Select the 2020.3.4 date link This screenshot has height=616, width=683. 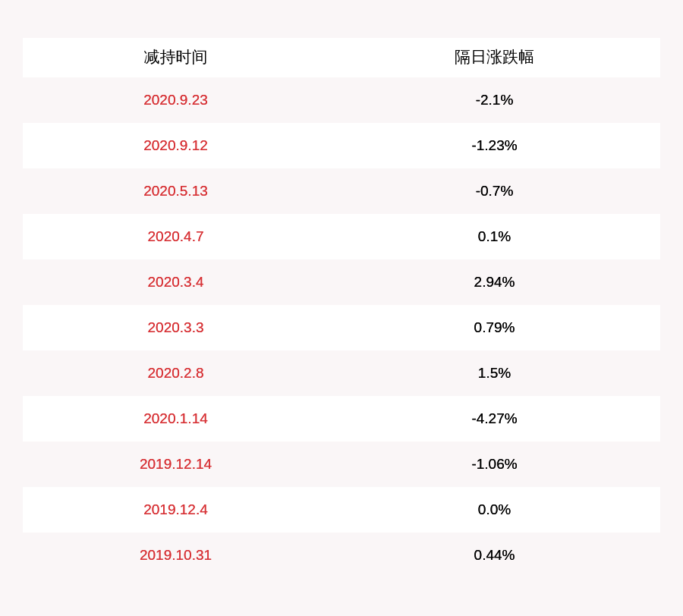pos(175,281)
